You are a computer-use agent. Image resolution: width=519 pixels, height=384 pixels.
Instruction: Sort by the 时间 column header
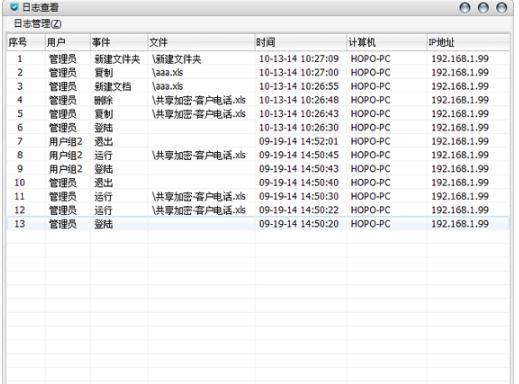[301, 42]
